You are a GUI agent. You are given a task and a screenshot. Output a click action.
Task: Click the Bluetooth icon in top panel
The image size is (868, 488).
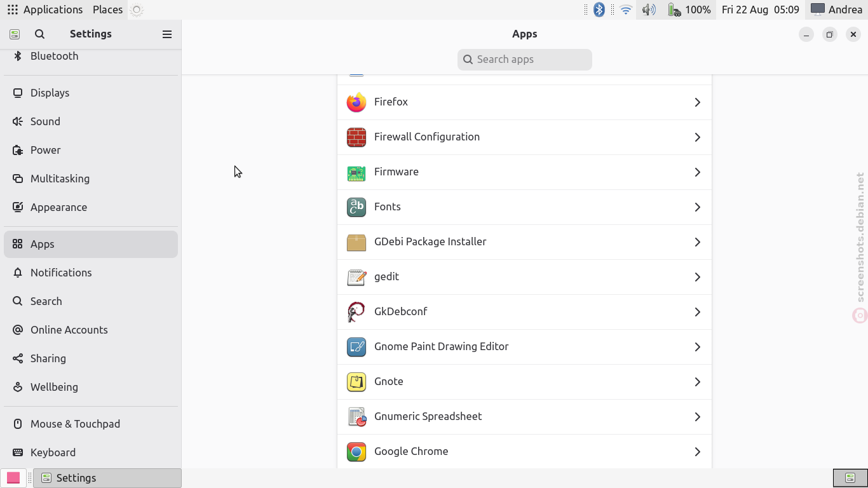599,10
